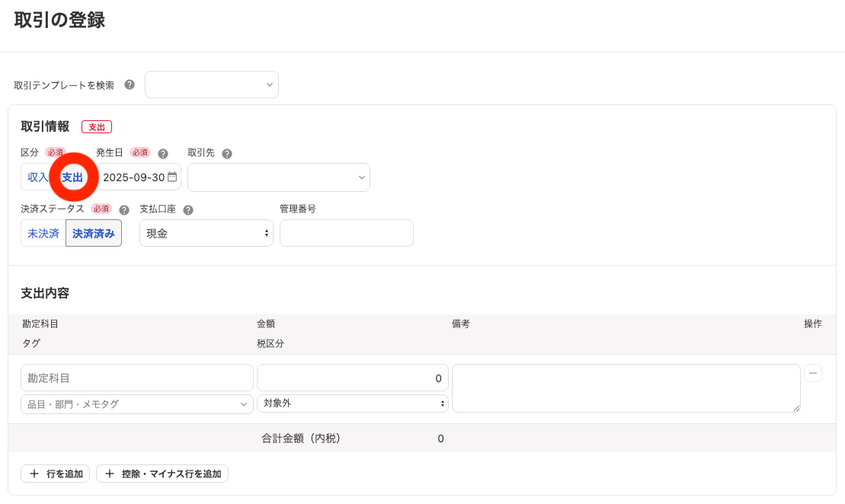Open calendar picker in 発生日 field
The width and height of the screenshot is (845, 504).
(x=172, y=177)
